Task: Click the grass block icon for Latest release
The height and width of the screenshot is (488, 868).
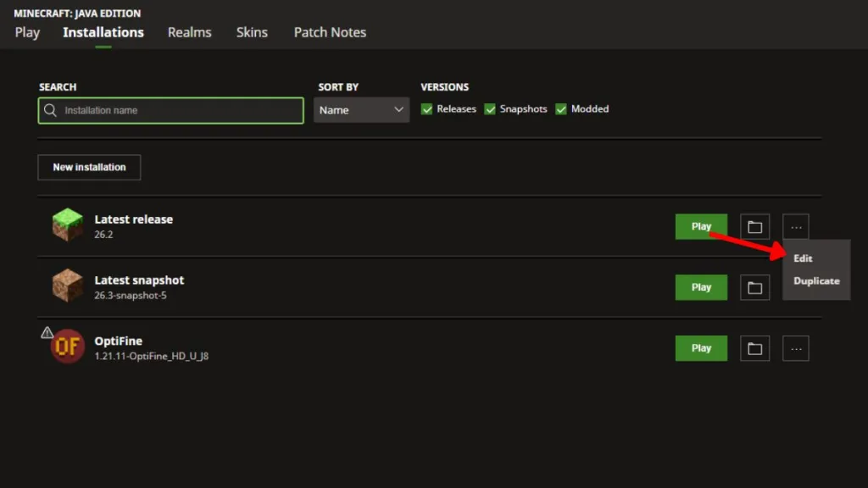Action: (68, 224)
